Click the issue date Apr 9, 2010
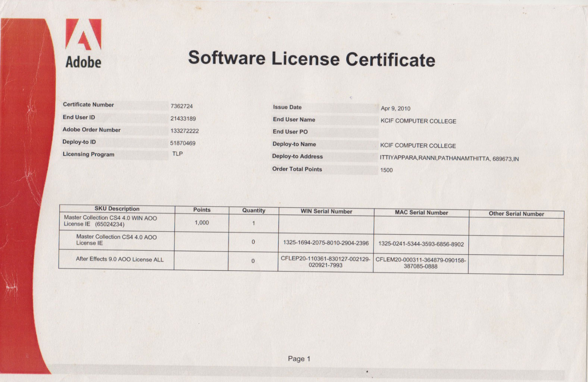Image resolution: width=588 pixels, height=382 pixels. (x=395, y=109)
